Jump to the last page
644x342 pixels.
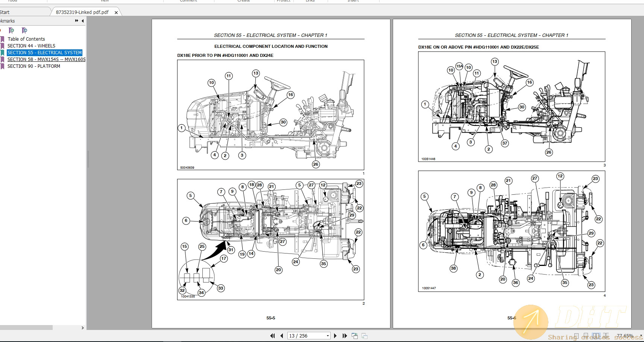coord(345,335)
